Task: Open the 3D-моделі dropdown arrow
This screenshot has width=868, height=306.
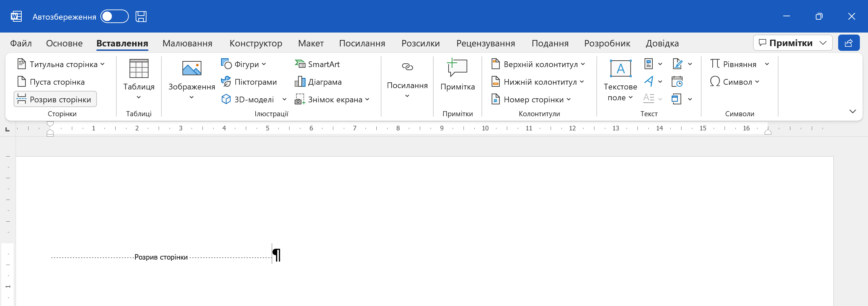Action: (284, 99)
